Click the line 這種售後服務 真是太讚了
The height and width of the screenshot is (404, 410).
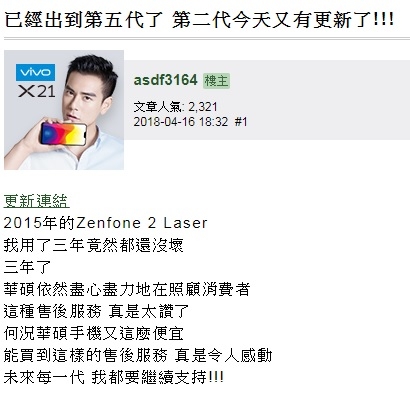[x=96, y=311]
